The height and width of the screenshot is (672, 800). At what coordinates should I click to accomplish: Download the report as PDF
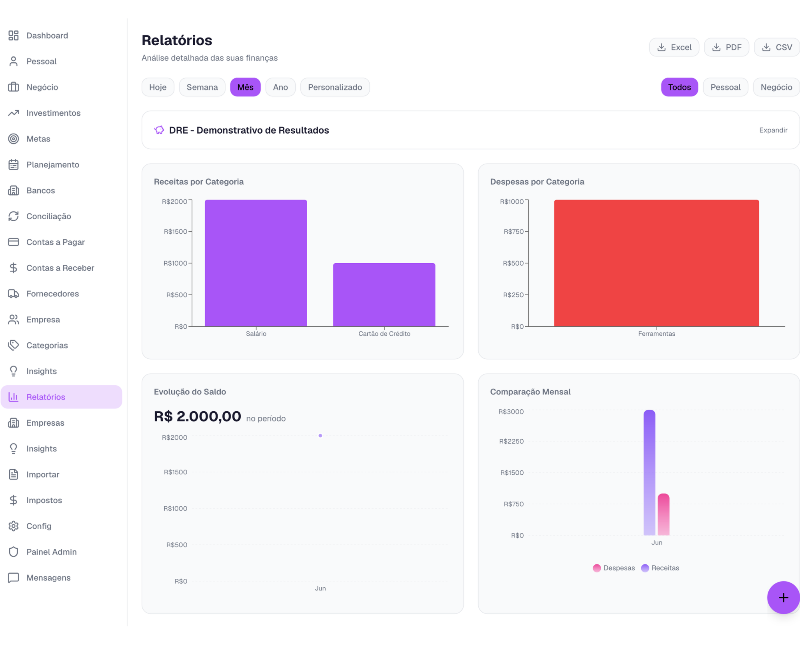point(726,47)
